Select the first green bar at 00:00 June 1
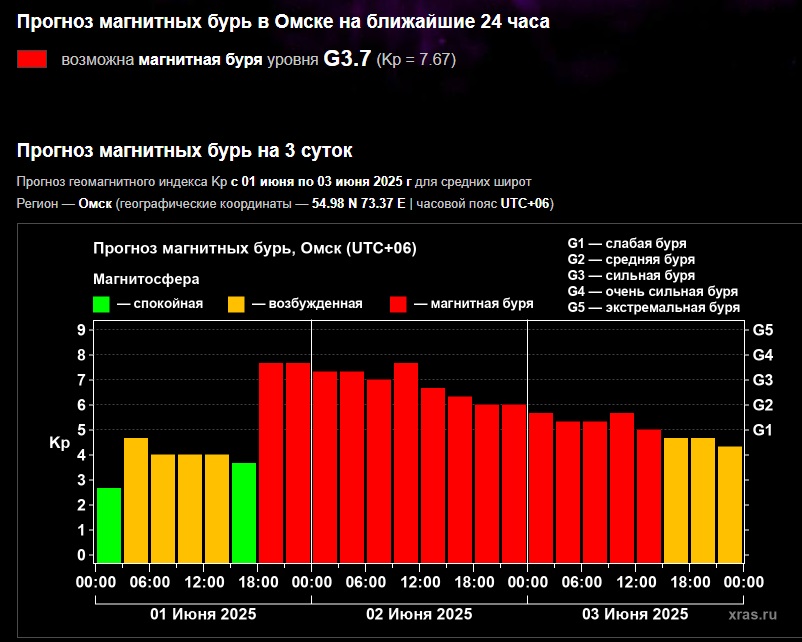Image resolution: width=802 pixels, height=642 pixels. [109, 525]
